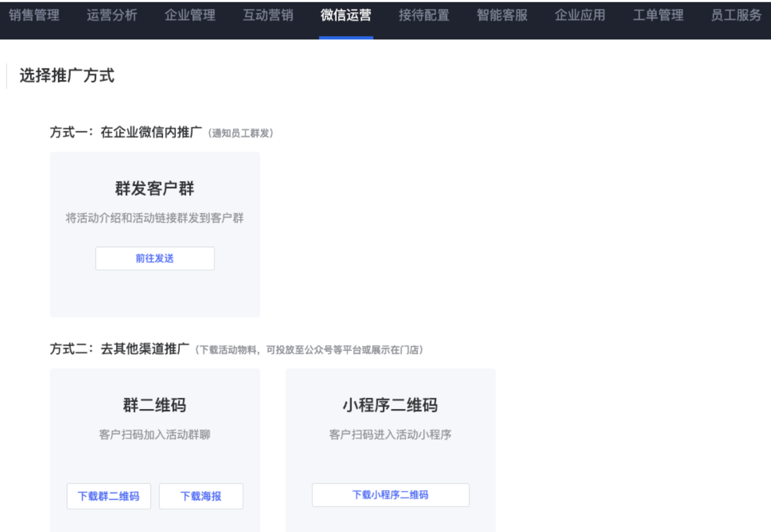Open the 接待配置 tab
This screenshot has height=532, width=771.
click(x=424, y=16)
